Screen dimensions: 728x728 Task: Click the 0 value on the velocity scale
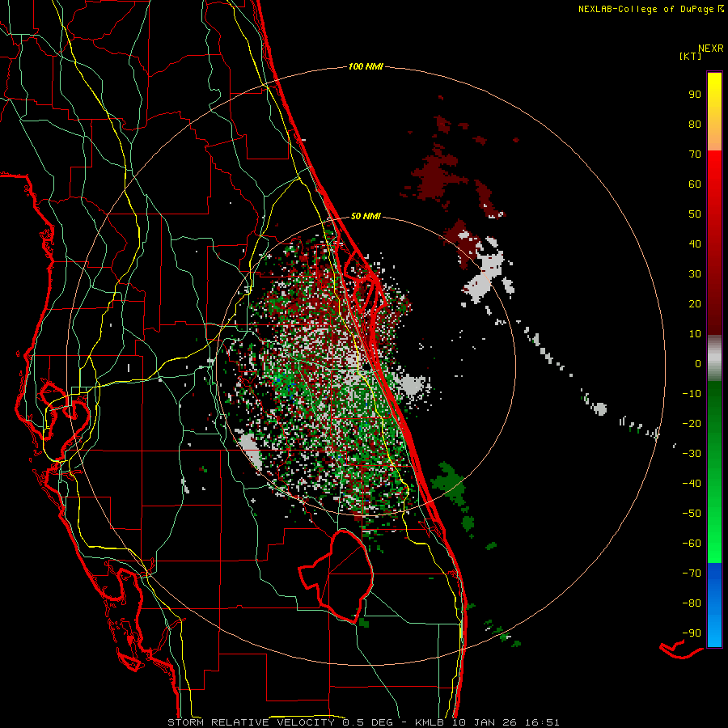698,363
